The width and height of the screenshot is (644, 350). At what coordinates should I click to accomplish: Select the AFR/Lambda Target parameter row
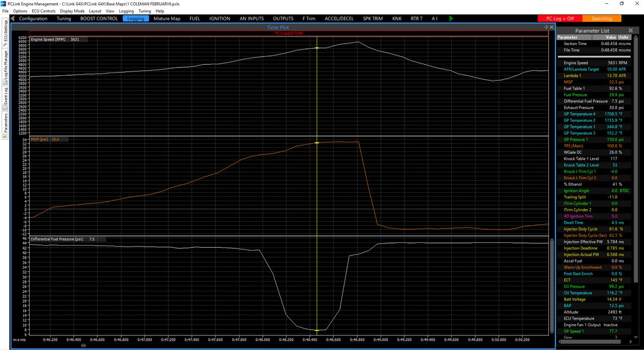pyautogui.click(x=594, y=69)
